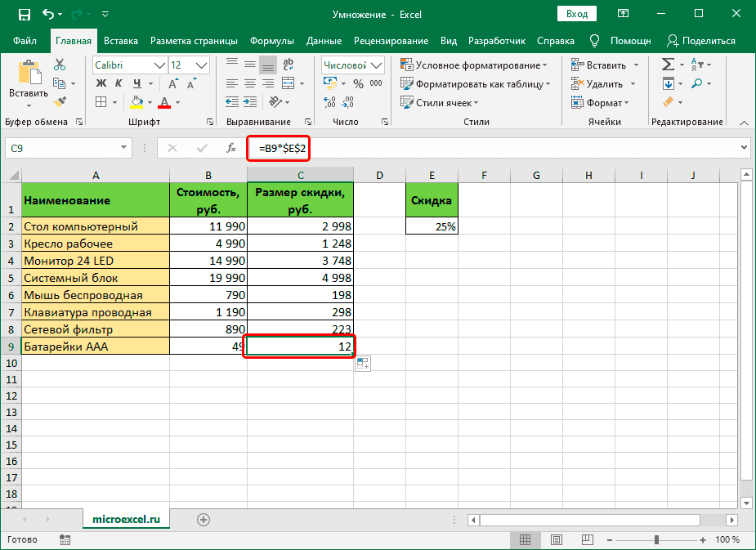This screenshot has width=756, height=550.
Task: Select the microexcel.ru sheet tab
Action: click(x=126, y=518)
